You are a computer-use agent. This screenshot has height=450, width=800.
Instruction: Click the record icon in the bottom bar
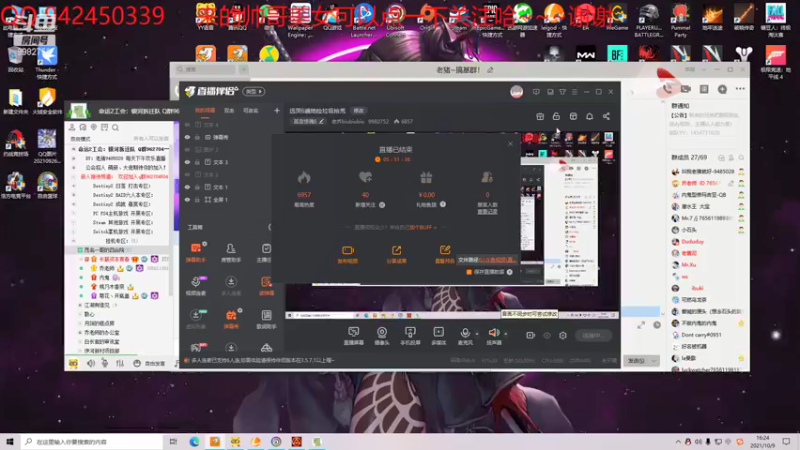point(530,335)
